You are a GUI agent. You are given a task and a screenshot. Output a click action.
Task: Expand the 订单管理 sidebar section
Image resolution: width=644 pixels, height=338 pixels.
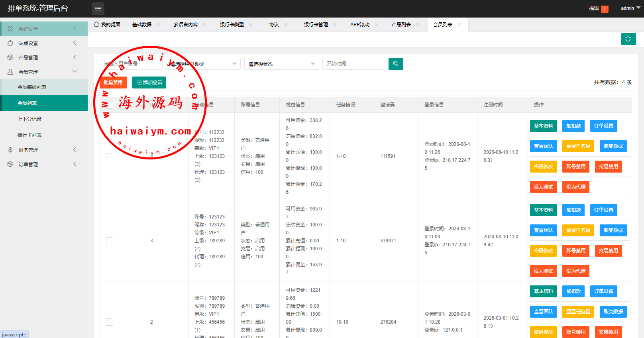44,164
